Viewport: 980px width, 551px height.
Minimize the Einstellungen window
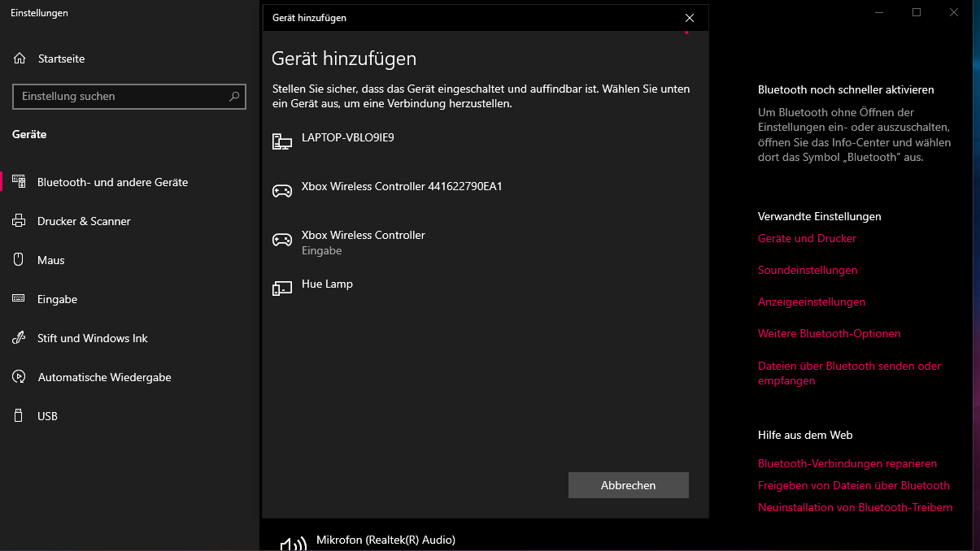pos(879,12)
